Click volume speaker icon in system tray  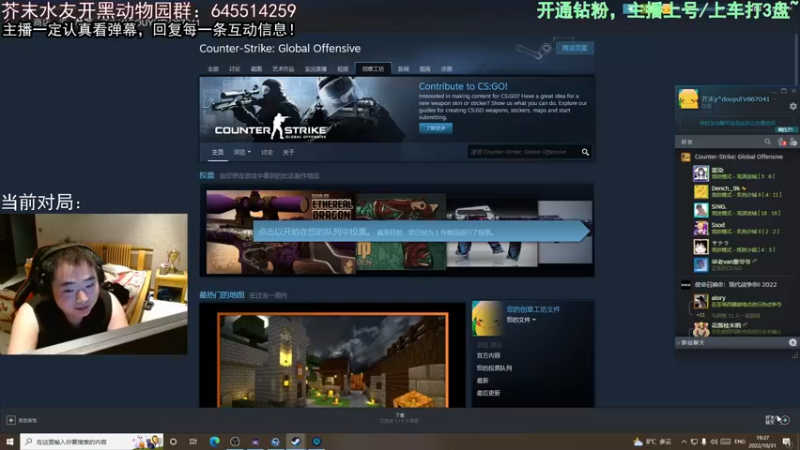tap(714, 441)
